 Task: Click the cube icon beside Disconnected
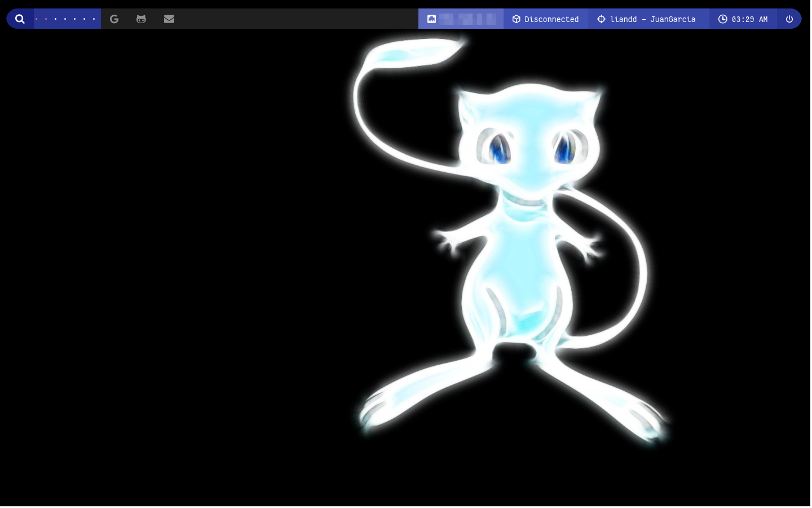pos(516,19)
